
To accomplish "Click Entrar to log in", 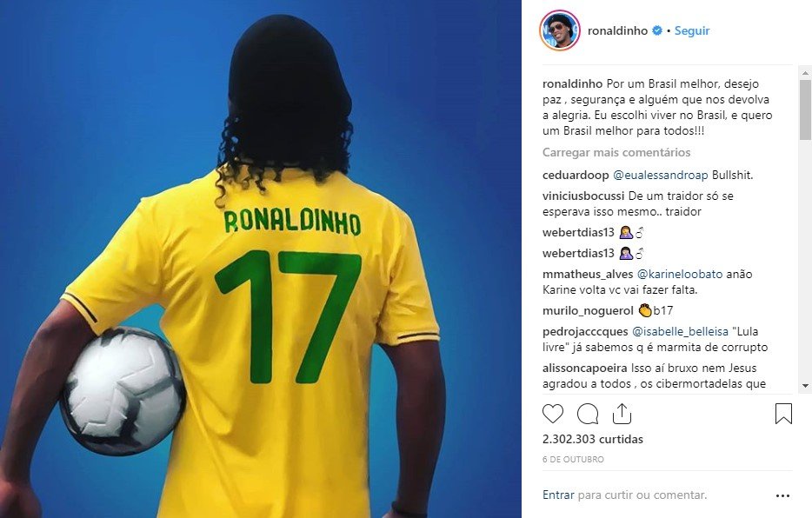I will pos(558,495).
